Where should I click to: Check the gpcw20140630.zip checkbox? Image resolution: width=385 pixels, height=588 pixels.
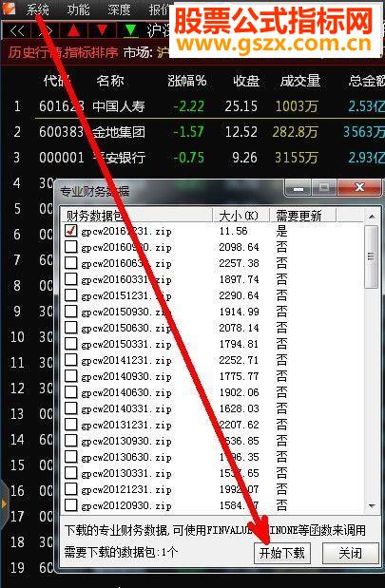71,392
